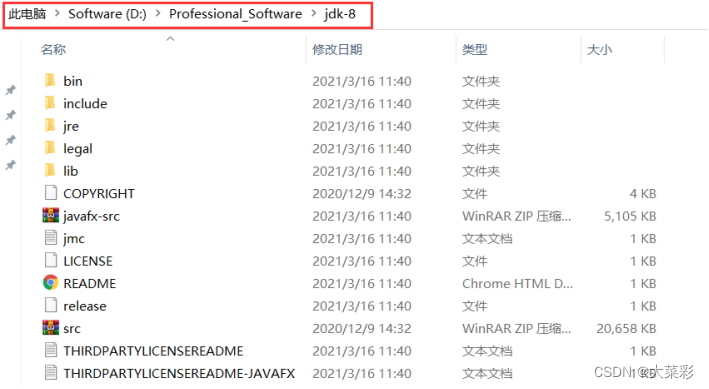This screenshot has height=389, width=709.
Task: Click the 文件 type of LICENSE
Action: [x=475, y=261]
